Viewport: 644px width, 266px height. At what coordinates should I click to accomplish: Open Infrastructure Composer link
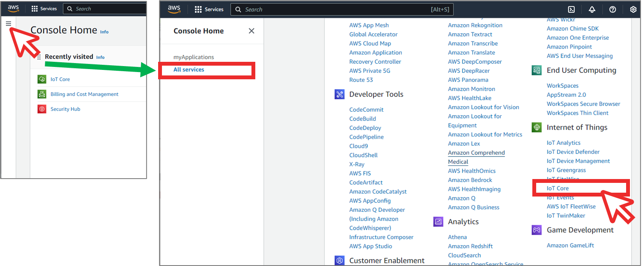[x=381, y=237]
